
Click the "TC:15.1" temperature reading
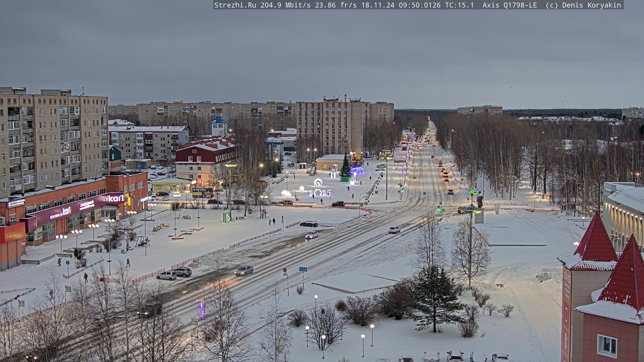tap(460, 5)
